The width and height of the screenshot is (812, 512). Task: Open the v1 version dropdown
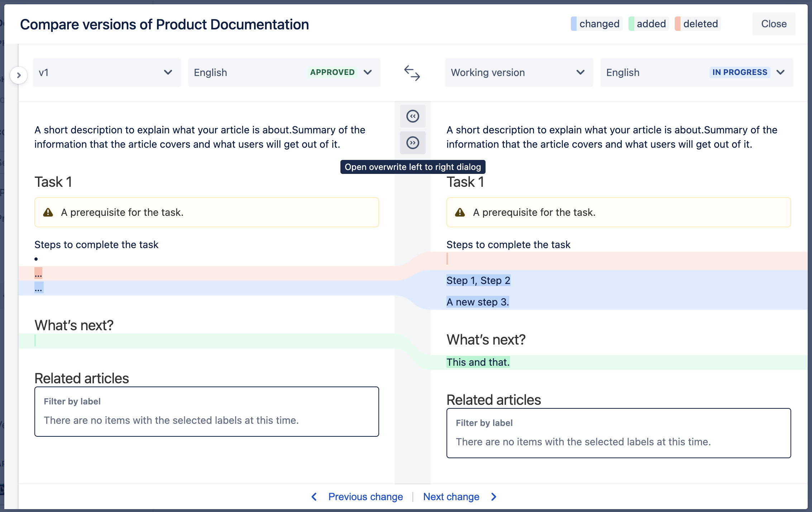[x=106, y=72]
